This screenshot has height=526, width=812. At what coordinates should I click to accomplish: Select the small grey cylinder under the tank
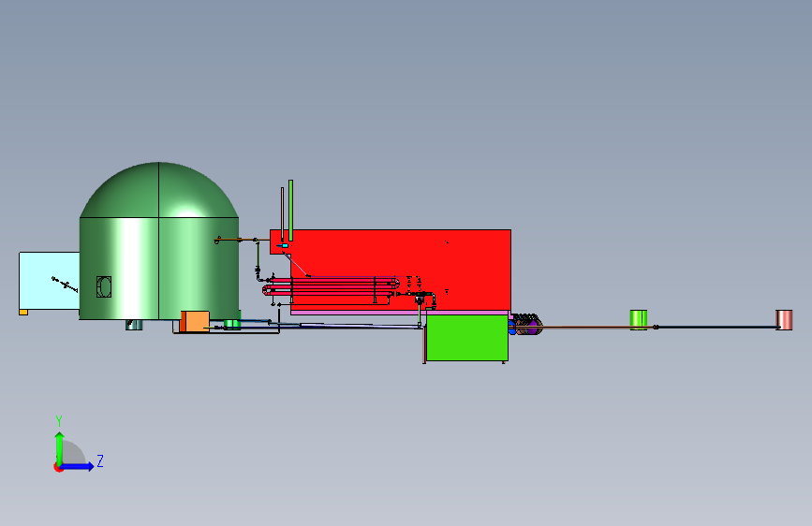pos(134,325)
